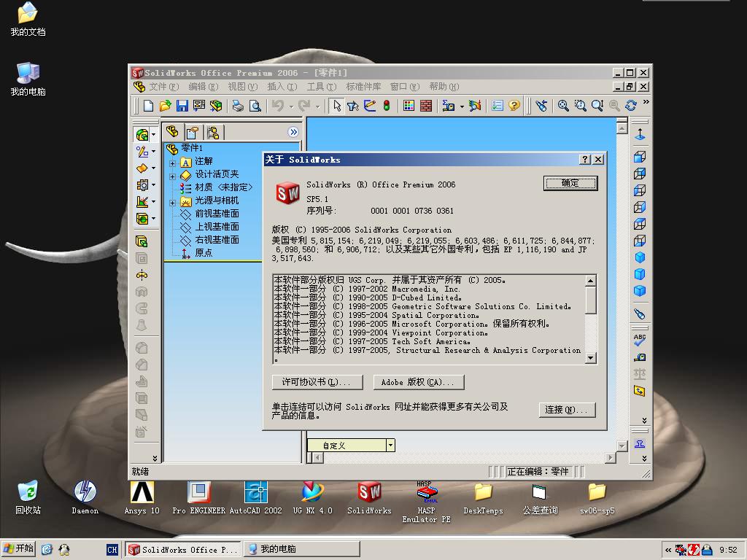Viewport: 747px width, 560px height.
Task: Click the Save floppy disk icon
Action: point(182,106)
